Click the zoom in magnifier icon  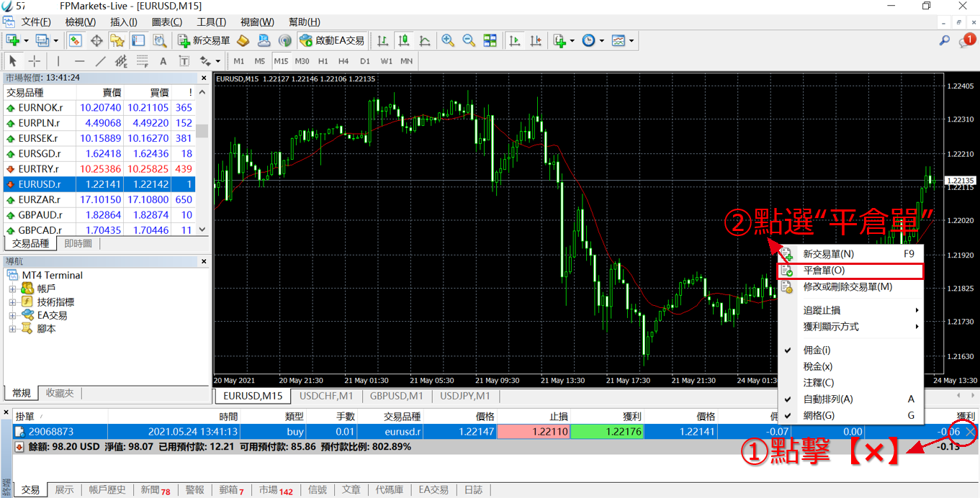(448, 40)
